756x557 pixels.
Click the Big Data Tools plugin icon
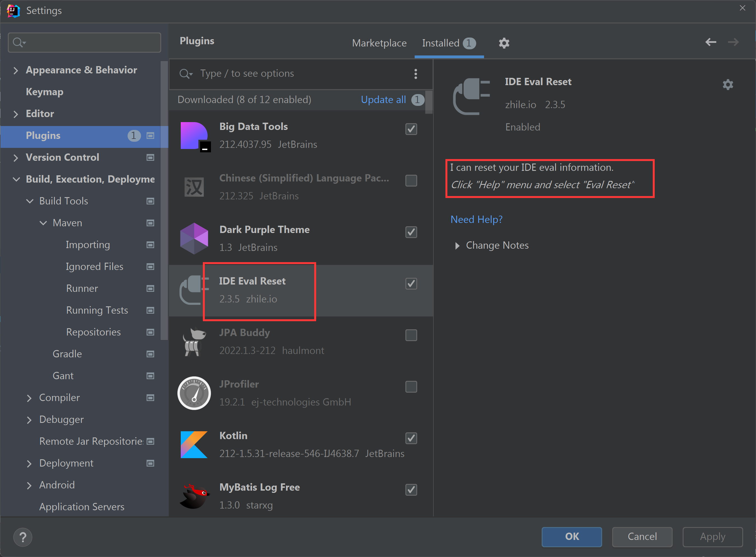pos(194,136)
